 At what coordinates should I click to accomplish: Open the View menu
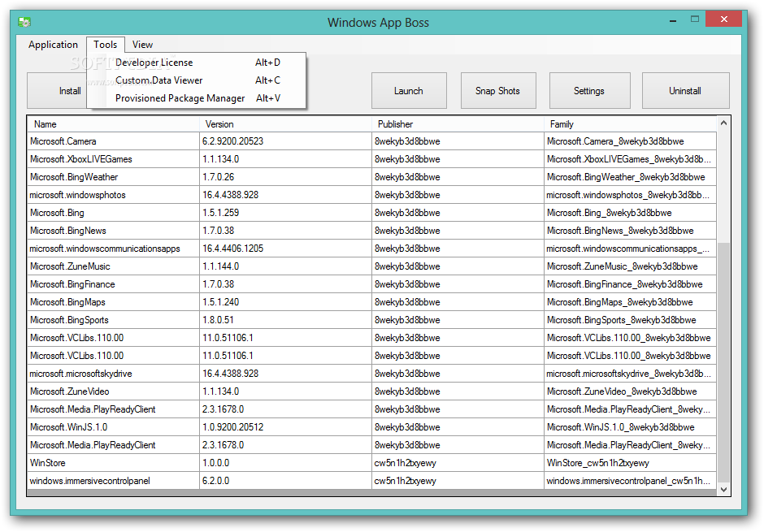(142, 45)
